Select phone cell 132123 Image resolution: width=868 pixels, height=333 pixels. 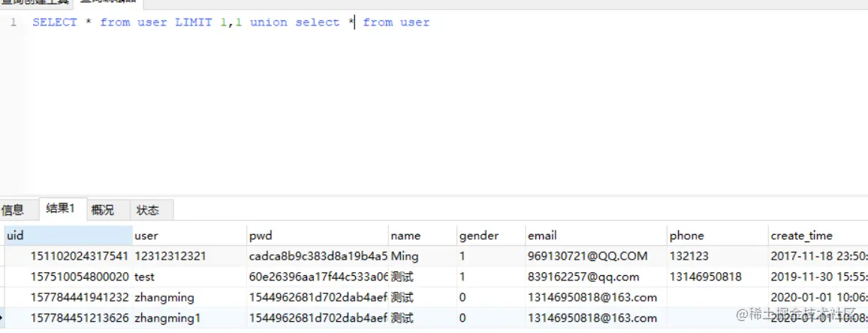[x=717, y=256]
